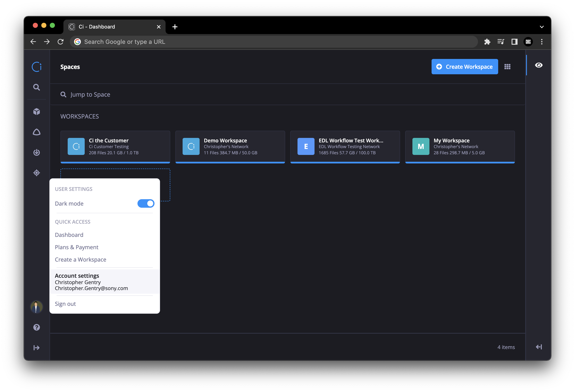Image resolution: width=575 pixels, height=392 pixels.
Task: Click the Google address bar
Action: [274, 41]
